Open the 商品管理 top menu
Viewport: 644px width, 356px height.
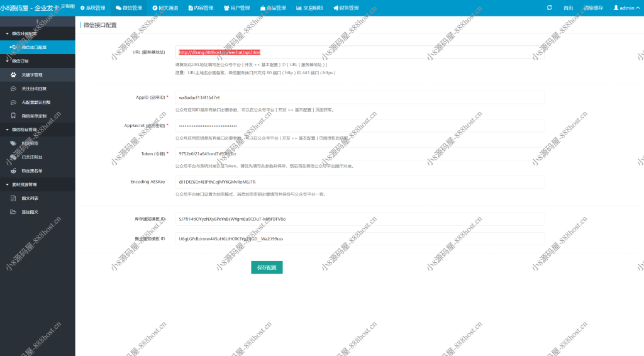[x=273, y=8]
